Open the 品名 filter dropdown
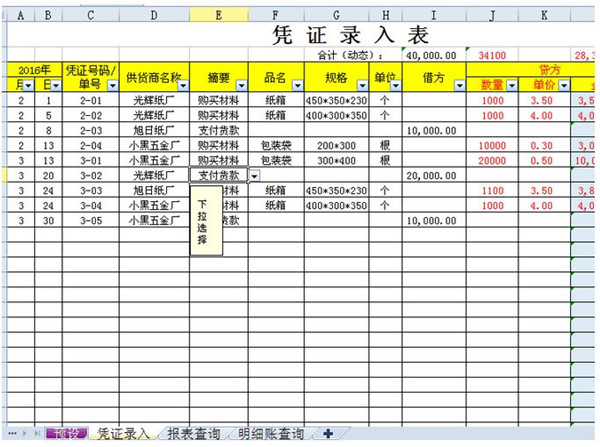The image size is (600, 447). [x=298, y=85]
